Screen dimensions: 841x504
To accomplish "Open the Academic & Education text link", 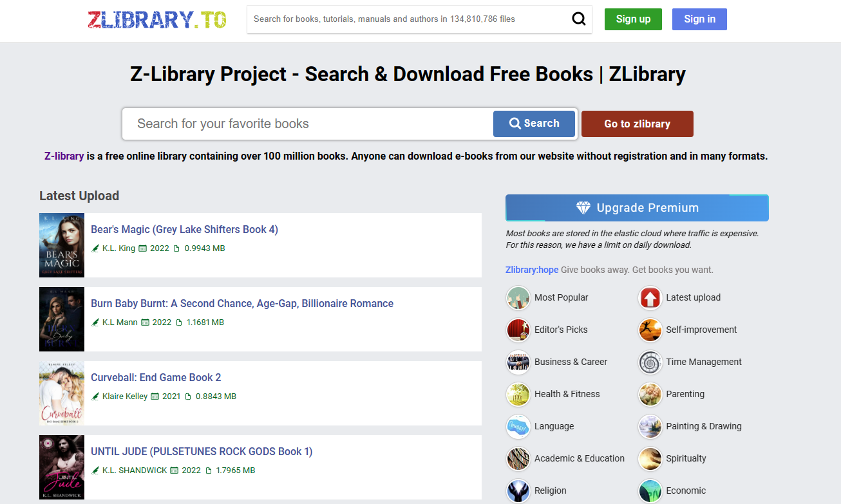I will pos(580,458).
